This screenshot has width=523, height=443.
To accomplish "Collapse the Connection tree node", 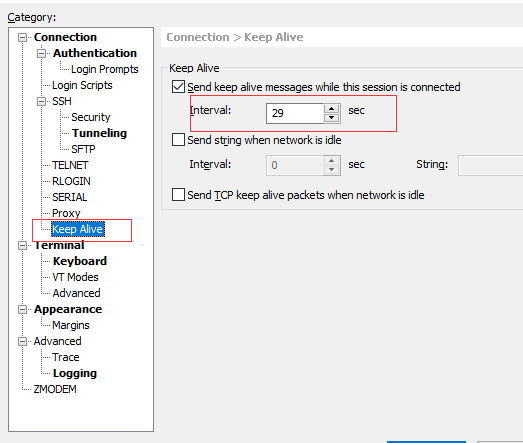I will click(x=22, y=37).
